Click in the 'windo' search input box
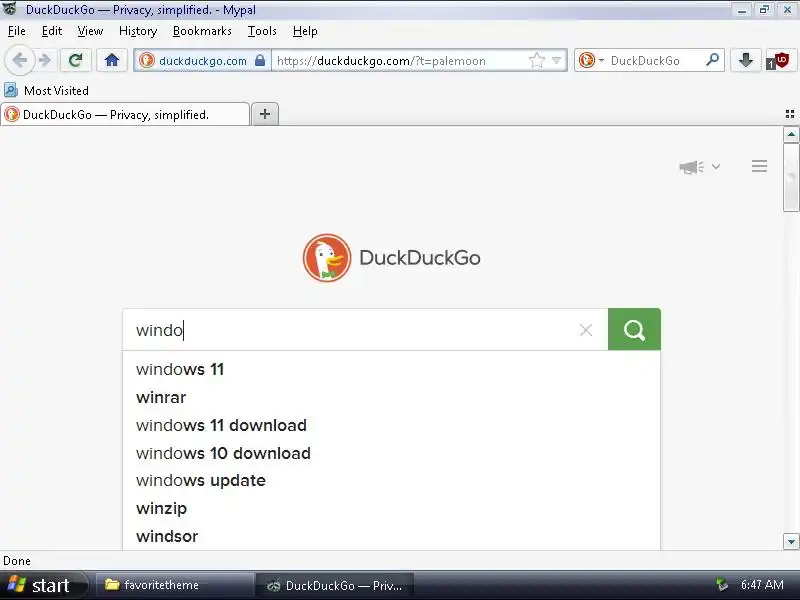800x600 pixels. 352,330
